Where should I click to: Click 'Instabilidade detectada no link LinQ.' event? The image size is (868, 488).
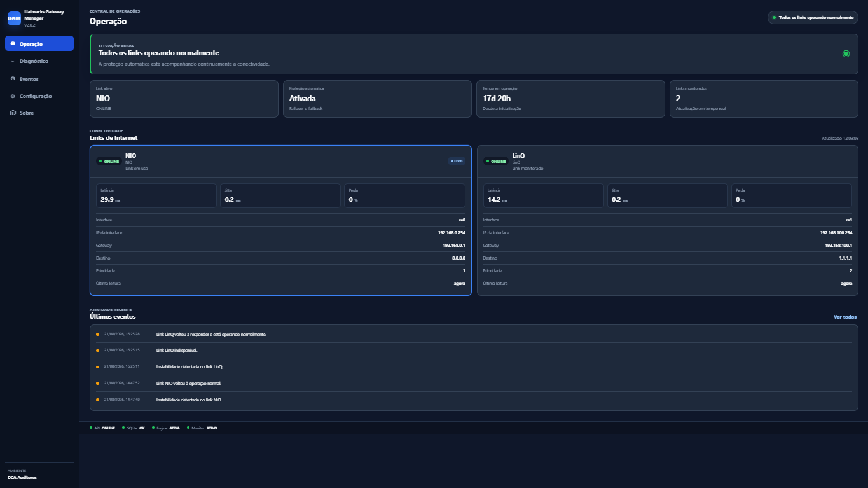(x=189, y=366)
